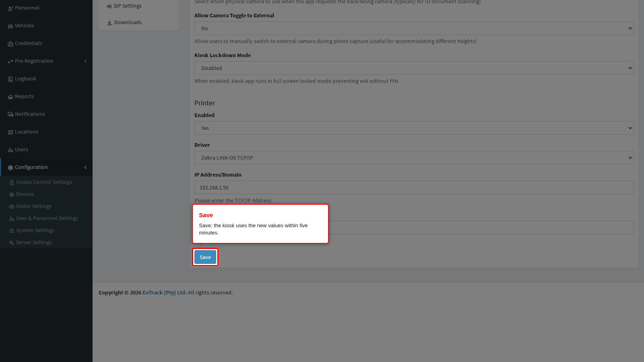The image size is (644, 362).
Task: Click the blue Save button
Action: pos(205,257)
